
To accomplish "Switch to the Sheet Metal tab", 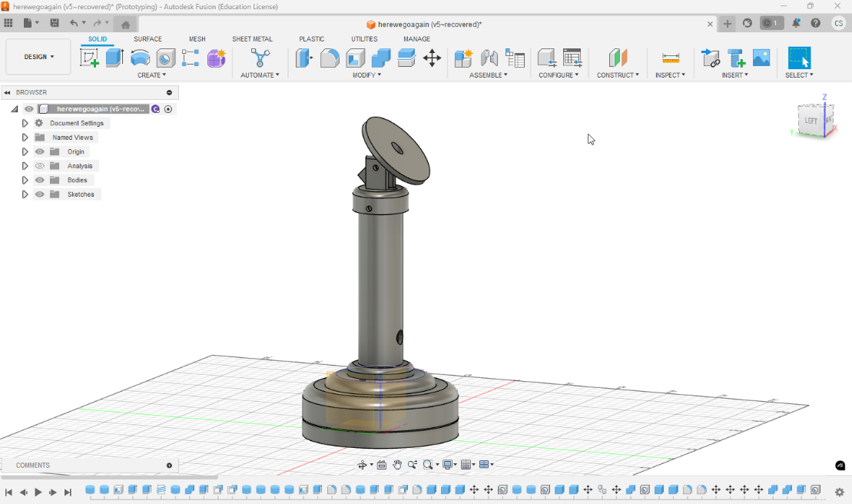I will (252, 39).
